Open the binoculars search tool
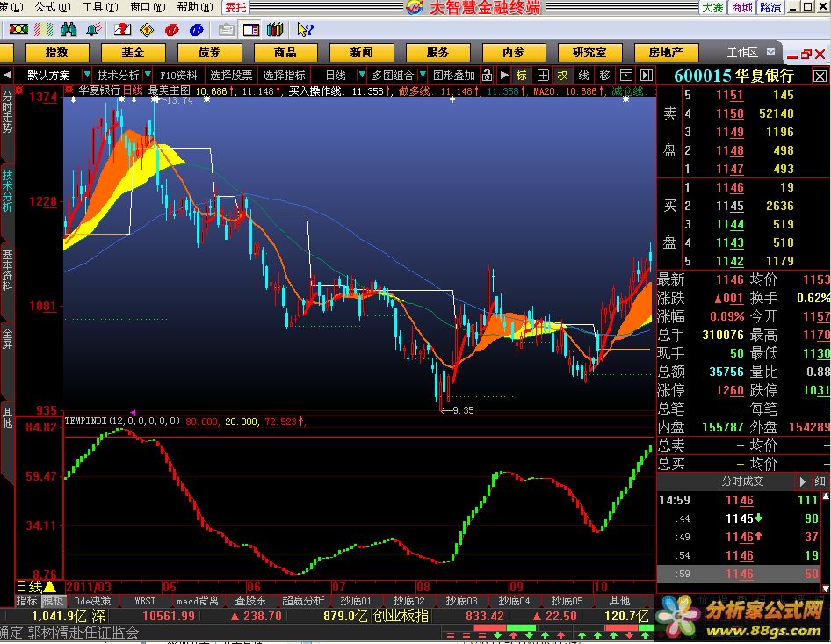831x644 pixels. coord(69,29)
